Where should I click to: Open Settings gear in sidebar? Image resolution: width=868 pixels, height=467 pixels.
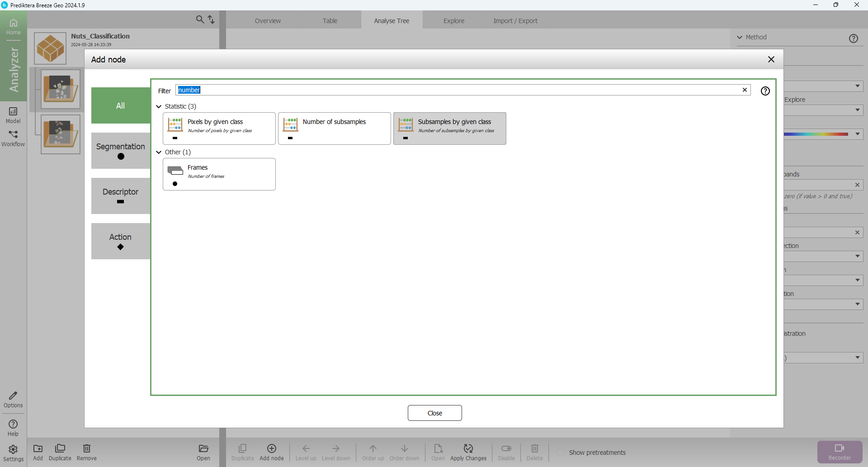click(13, 449)
